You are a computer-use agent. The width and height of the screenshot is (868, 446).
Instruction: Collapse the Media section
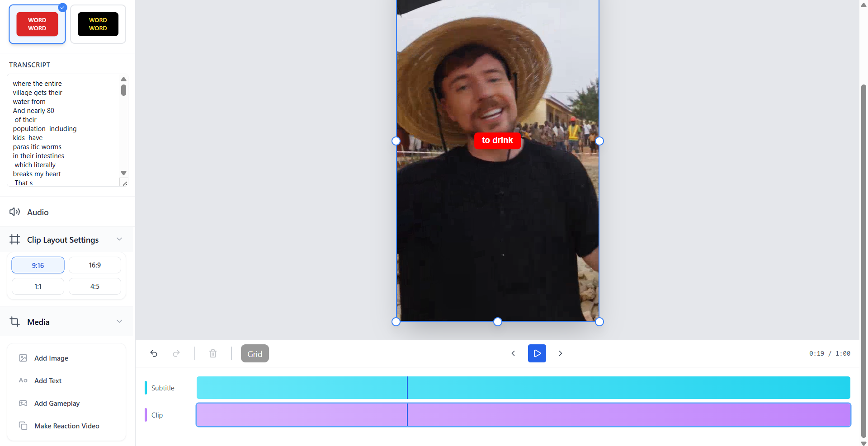[119, 321]
